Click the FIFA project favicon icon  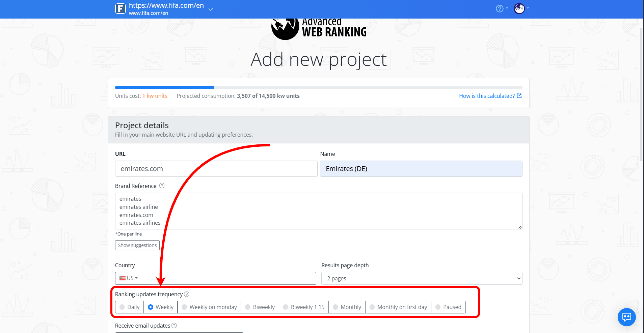pos(120,8)
